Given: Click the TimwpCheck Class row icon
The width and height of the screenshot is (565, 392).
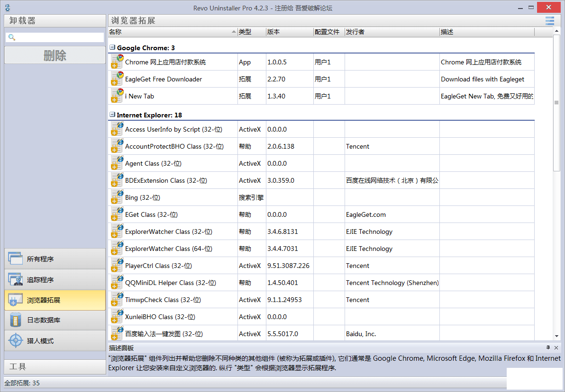Looking at the screenshot, I should [x=117, y=300].
